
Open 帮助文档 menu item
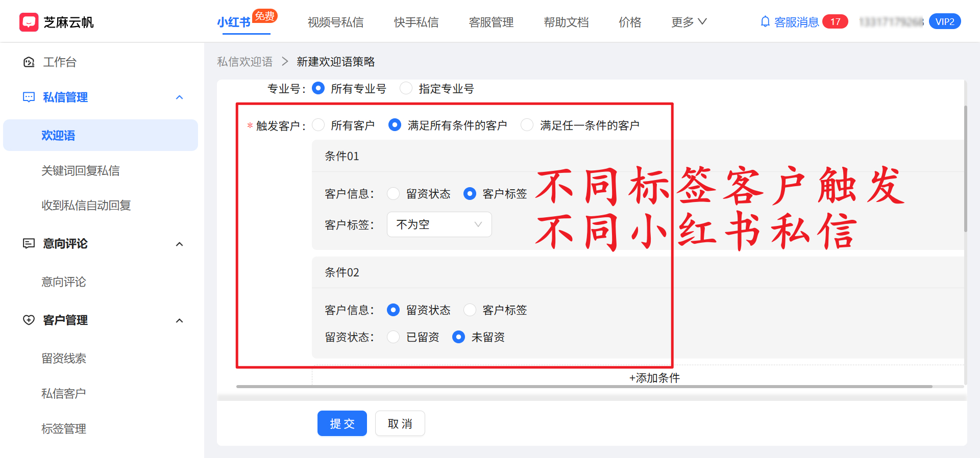(x=566, y=22)
